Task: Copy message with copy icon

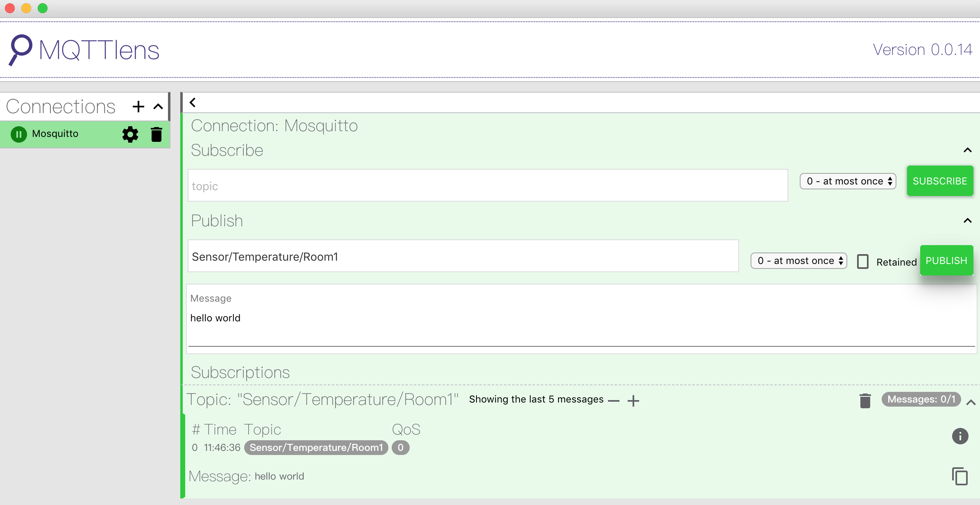Action: [960, 476]
